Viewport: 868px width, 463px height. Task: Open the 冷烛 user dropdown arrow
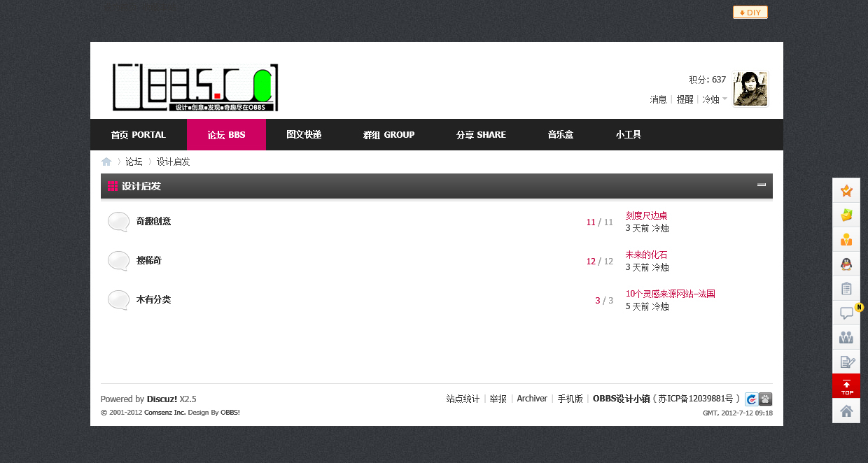725,99
